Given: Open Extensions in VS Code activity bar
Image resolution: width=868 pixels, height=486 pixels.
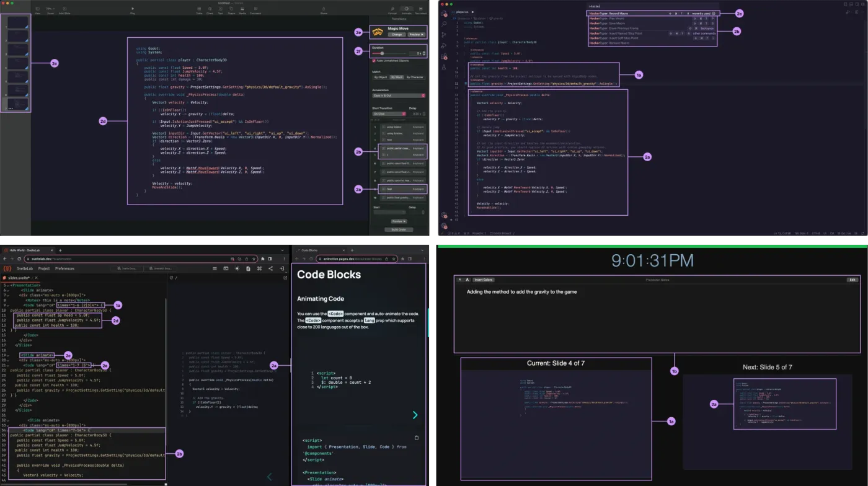Looking at the screenshot, I should 444,56.
